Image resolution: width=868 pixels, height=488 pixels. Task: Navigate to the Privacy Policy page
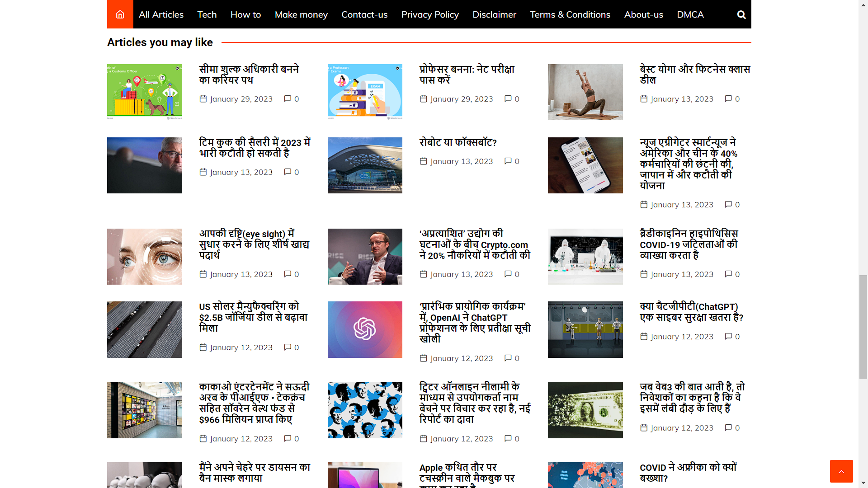point(429,14)
